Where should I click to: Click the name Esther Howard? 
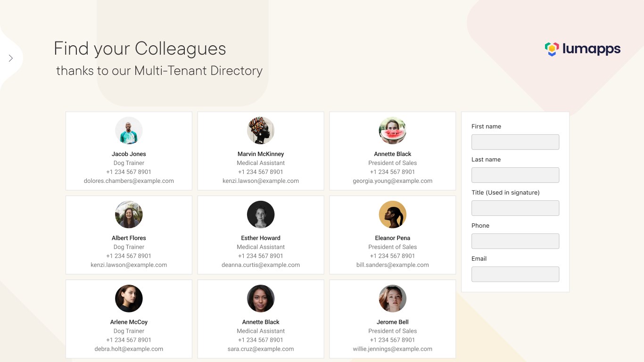(261, 238)
